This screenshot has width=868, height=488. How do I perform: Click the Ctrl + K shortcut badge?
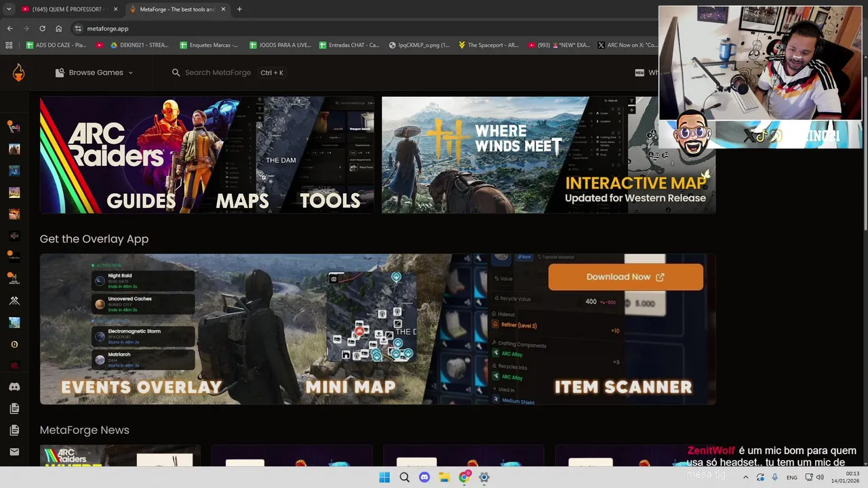coord(272,73)
